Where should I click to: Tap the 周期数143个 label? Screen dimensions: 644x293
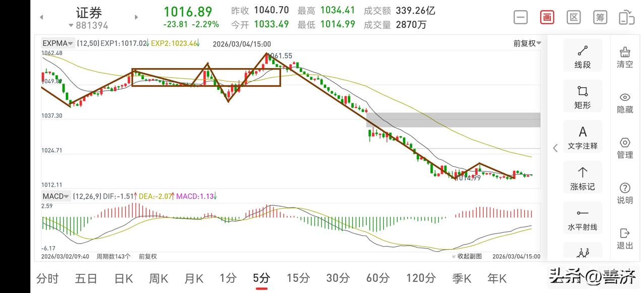click(113, 256)
